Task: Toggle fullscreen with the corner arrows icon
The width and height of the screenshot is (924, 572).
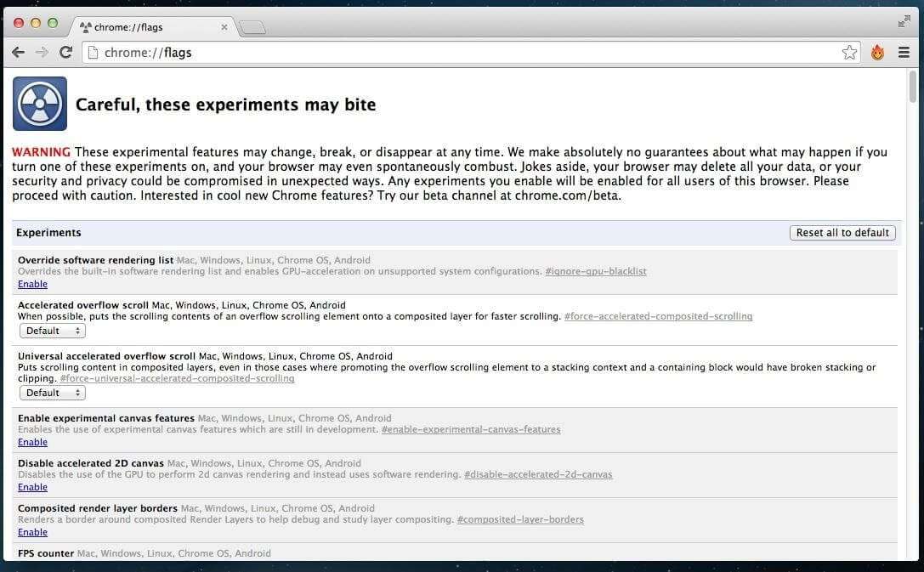Action: point(904,21)
